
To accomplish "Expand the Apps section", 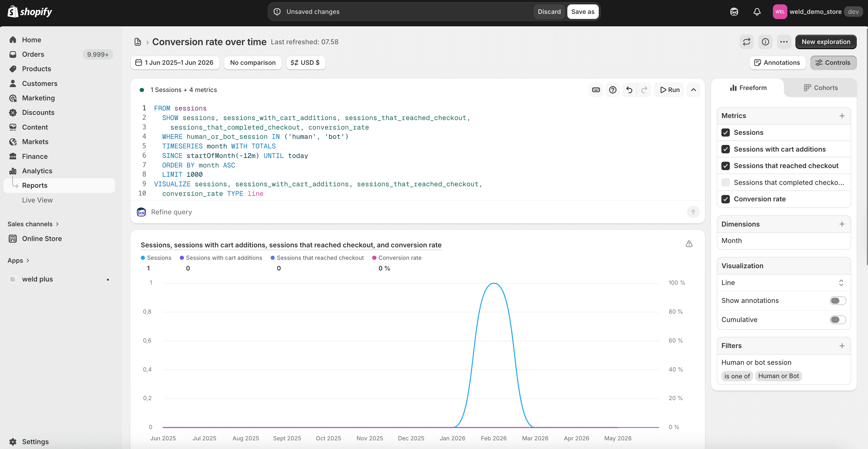I will click(x=18, y=261).
